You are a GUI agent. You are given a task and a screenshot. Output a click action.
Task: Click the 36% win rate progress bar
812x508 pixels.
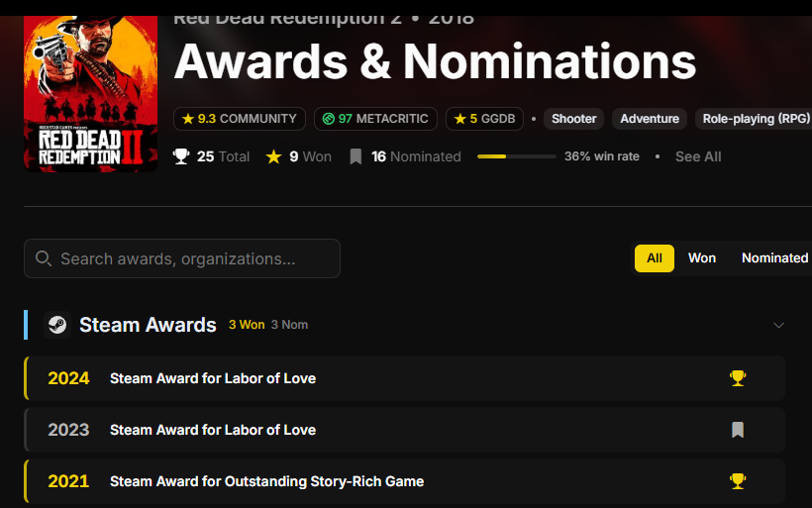(x=516, y=156)
